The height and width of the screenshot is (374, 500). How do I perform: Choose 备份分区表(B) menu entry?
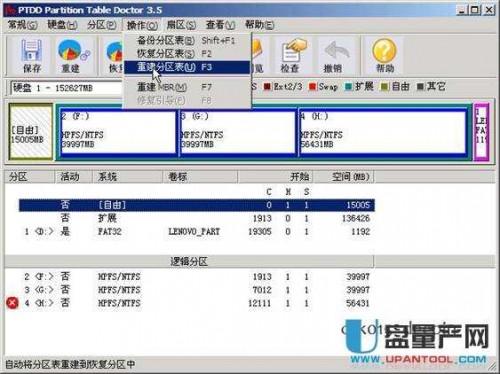pos(187,40)
